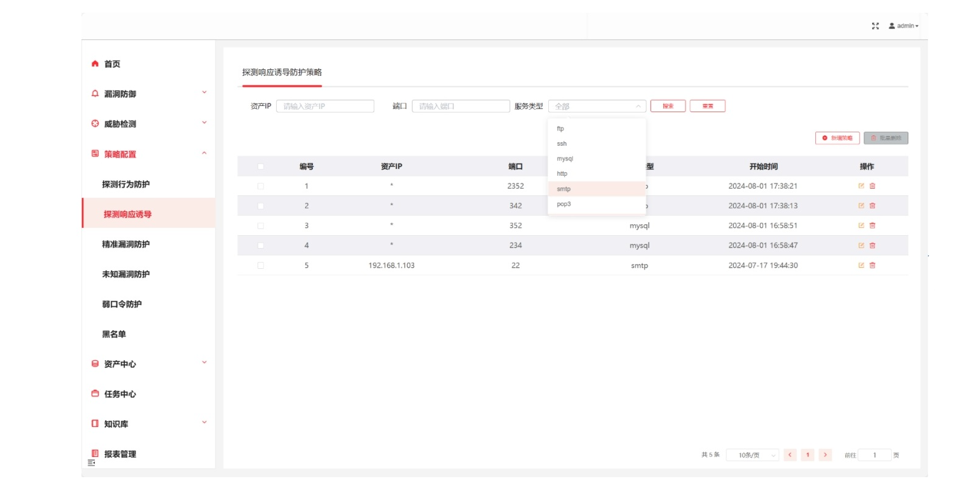
Task: Click delete icon for port 234 row
Action: point(872,246)
